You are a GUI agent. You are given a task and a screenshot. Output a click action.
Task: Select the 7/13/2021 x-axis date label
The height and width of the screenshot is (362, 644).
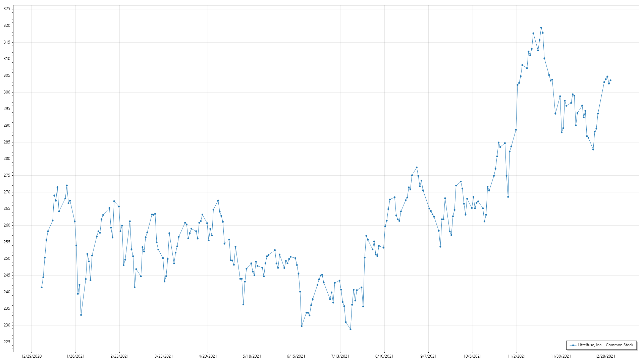(340, 356)
